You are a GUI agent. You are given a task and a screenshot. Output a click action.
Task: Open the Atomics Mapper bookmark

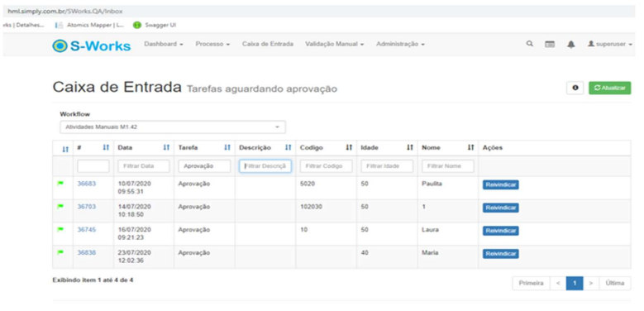coord(89,25)
